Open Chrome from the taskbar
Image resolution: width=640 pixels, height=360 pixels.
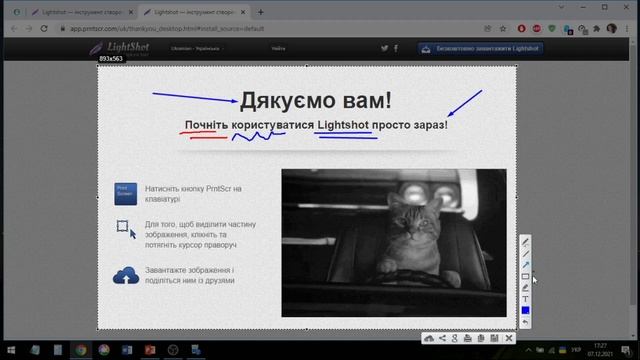81,350
